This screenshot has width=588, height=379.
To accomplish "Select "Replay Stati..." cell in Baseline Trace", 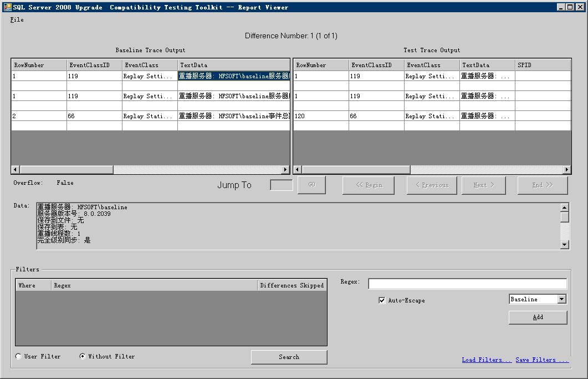I will (150, 116).
